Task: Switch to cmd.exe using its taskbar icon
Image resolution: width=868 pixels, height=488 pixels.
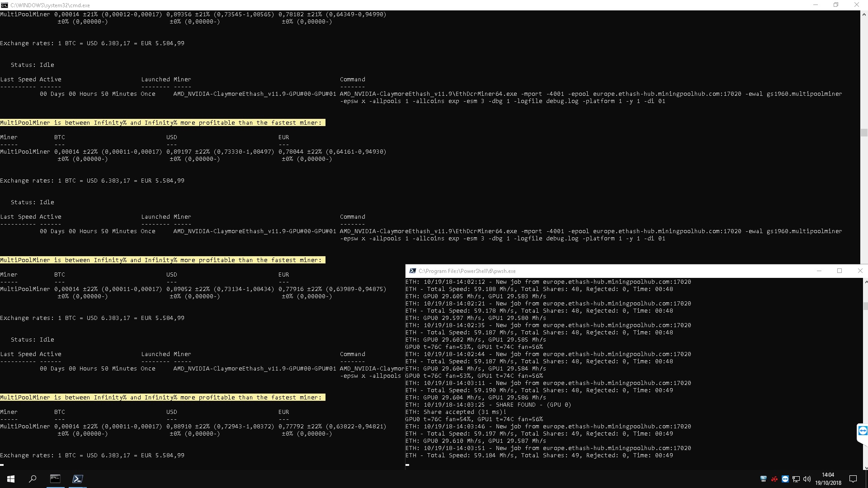Action: point(55,479)
